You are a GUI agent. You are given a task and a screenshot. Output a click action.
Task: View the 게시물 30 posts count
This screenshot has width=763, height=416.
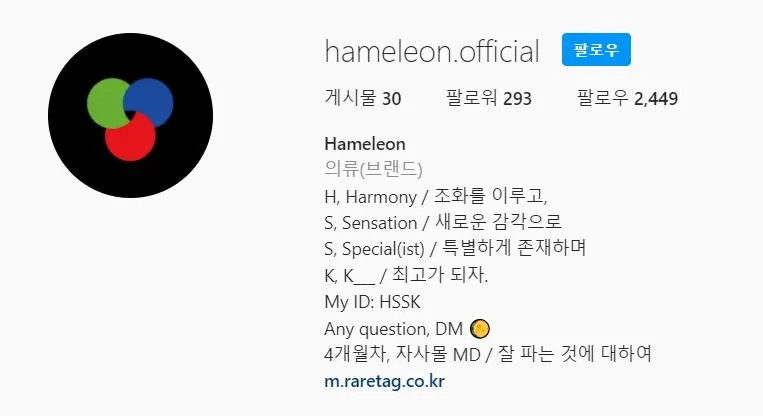(x=363, y=98)
